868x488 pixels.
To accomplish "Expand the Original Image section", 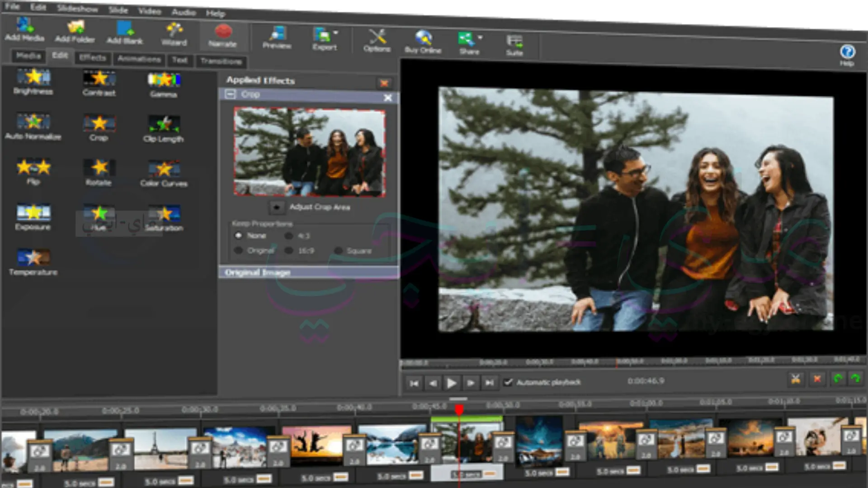I will point(309,272).
